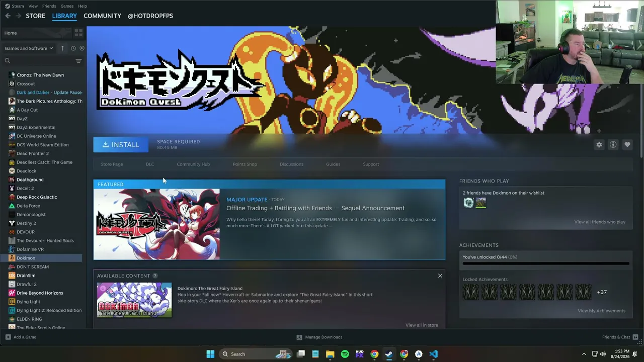This screenshot has width=644, height=362.
Task: Visit the Community Hub link
Action: pos(193,164)
